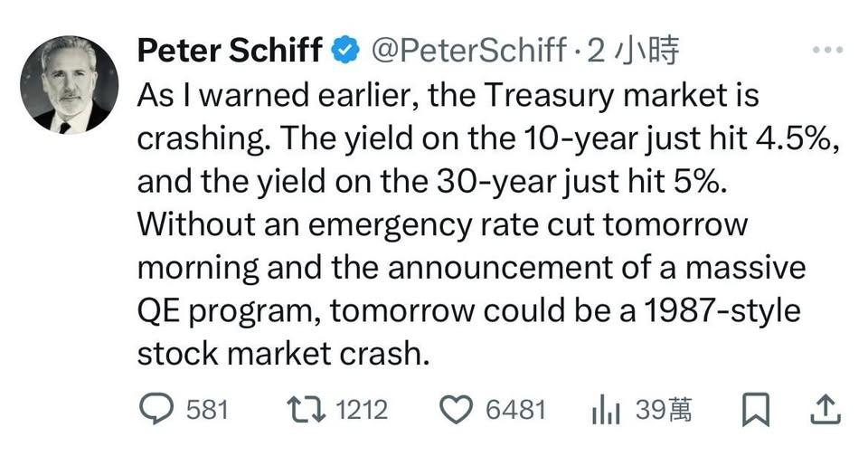Click the "QE program" line of the tweet

[x=468, y=310]
